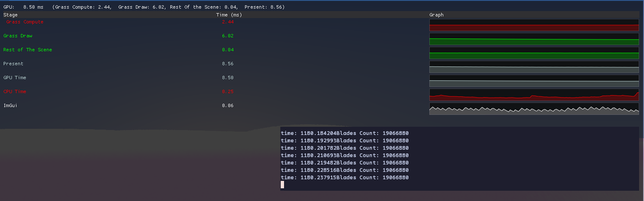Open the Rest of The Scene graph

tap(534, 53)
